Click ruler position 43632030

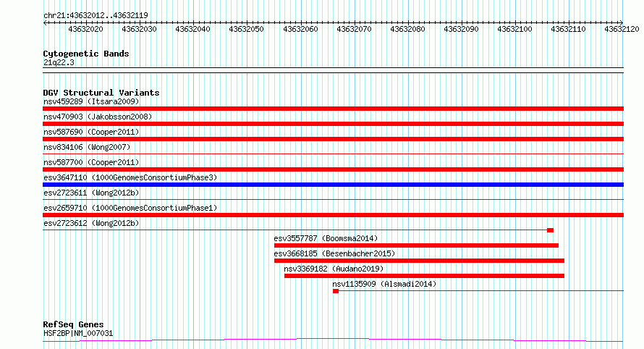click(139, 29)
